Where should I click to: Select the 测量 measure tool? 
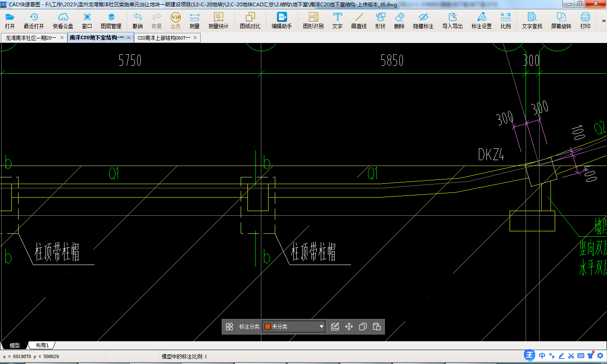coord(194,20)
